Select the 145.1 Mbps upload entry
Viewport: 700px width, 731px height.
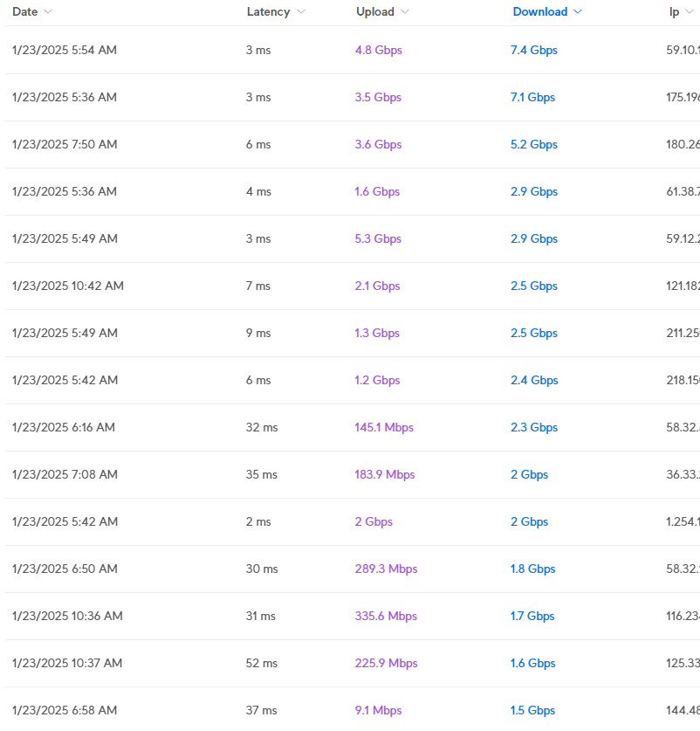(384, 428)
